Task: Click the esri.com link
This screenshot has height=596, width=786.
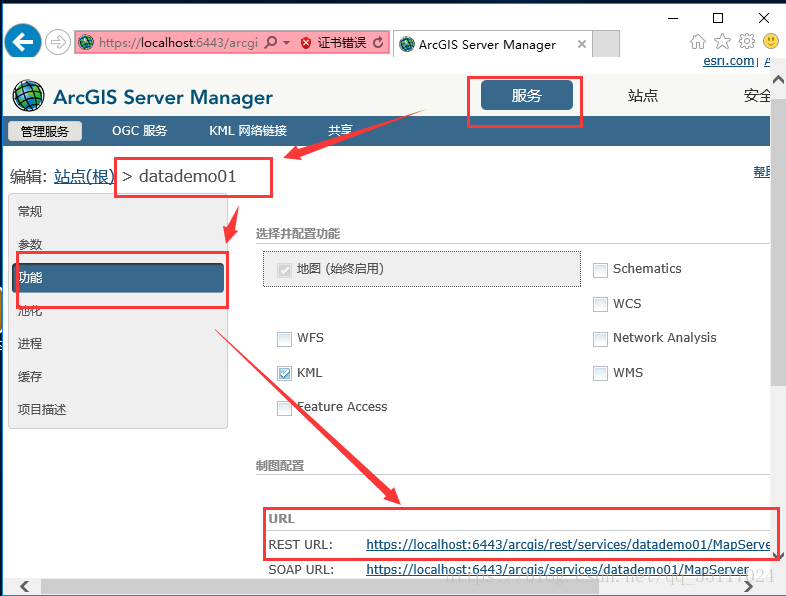Action: coord(728,61)
